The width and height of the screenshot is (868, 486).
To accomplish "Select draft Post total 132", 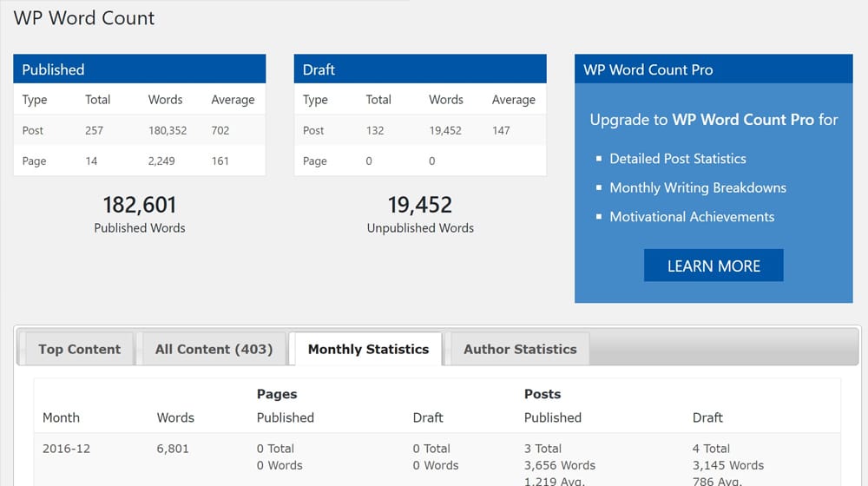I will point(375,131).
